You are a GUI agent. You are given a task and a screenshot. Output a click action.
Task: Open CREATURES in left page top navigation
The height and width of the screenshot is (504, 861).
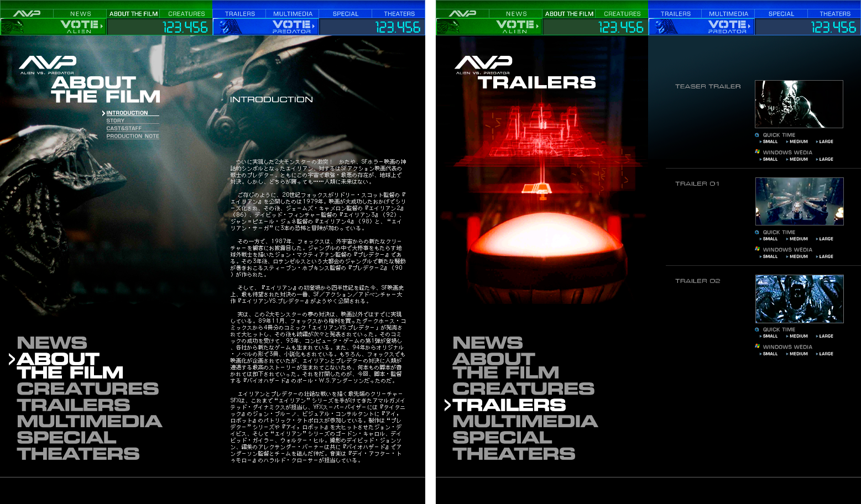pyautogui.click(x=186, y=14)
